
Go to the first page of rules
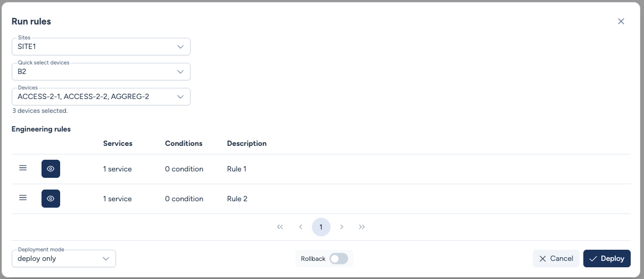click(x=280, y=227)
